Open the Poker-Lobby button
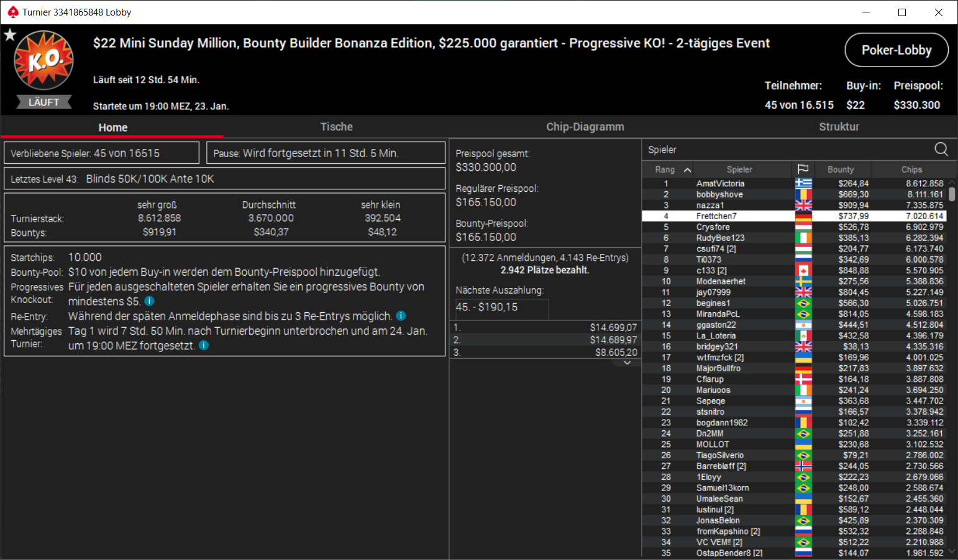Image resolution: width=958 pixels, height=560 pixels. click(896, 50)
